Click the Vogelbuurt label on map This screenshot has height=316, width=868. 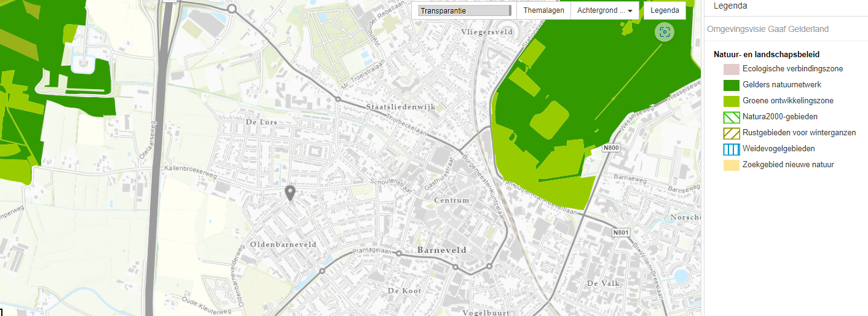(486, 312)
